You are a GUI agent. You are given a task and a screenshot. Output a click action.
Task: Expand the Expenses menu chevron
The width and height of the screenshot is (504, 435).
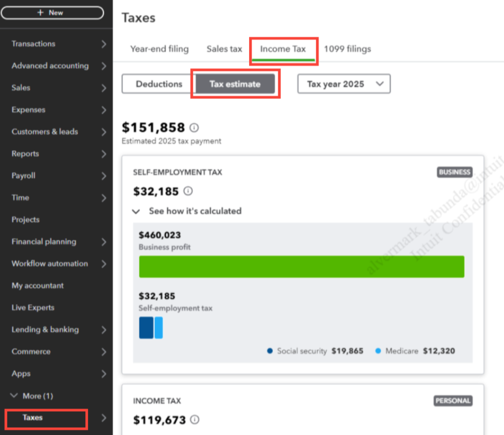pos(104,110)
